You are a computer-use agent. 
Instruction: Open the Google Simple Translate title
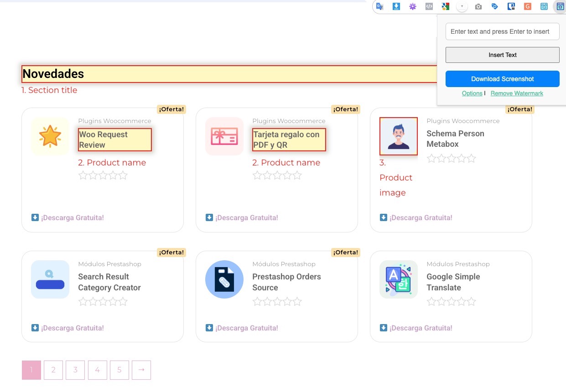[453, 282]
